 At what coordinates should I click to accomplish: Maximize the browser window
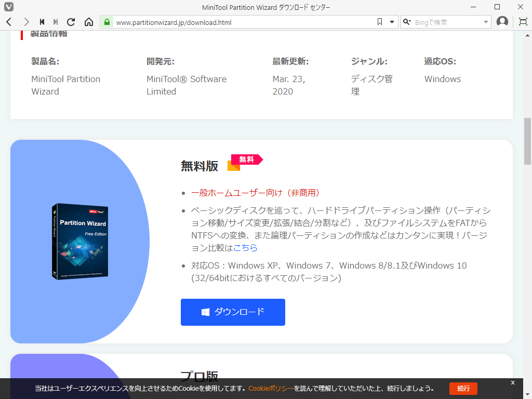click(497, 7)
